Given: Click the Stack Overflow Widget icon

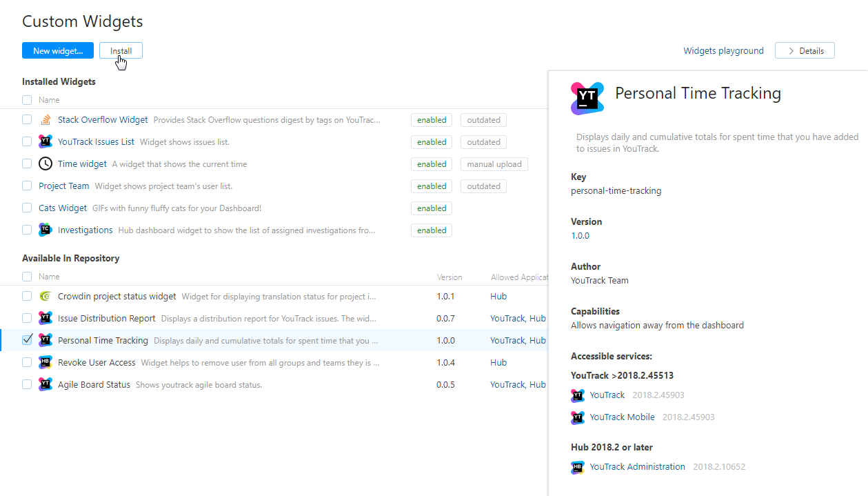Looking at the screenshot, I should click(x=46, y=120).
